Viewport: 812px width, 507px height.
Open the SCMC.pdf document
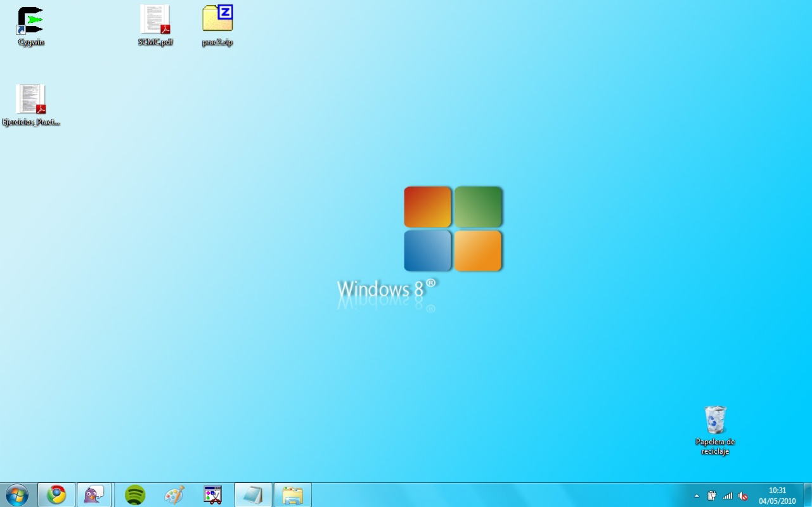coord(155,19)
